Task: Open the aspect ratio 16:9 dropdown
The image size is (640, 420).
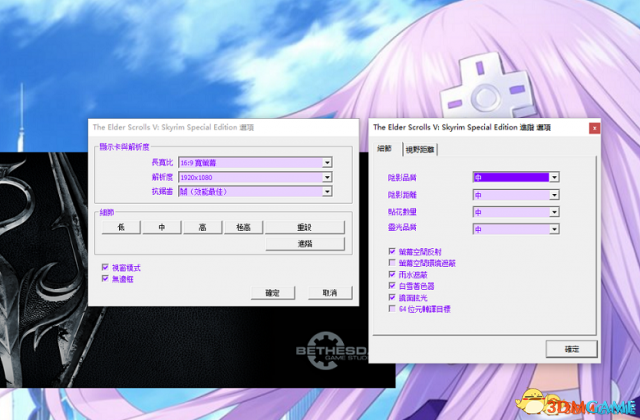Action: point(255,162)
